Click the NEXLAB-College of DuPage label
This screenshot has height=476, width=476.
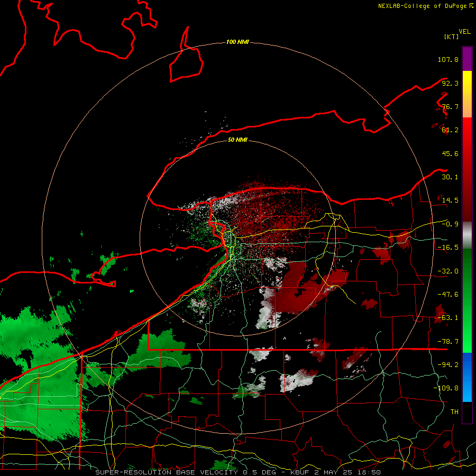(x=423, y=6)
